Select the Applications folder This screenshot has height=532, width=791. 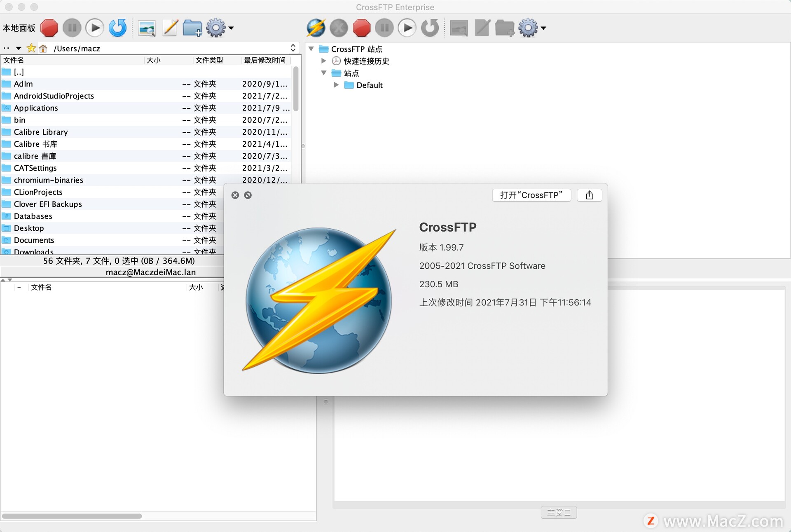point(146,108)
